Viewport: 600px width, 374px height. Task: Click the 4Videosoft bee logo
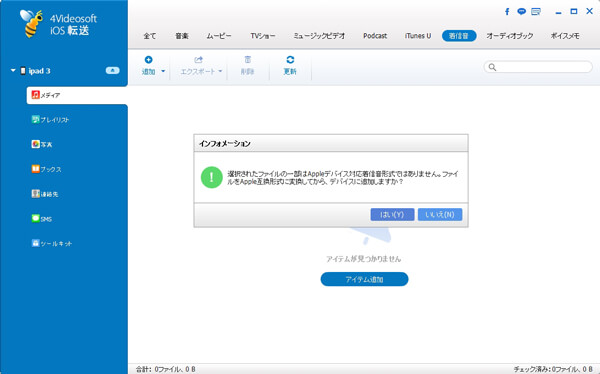point(31,23)
